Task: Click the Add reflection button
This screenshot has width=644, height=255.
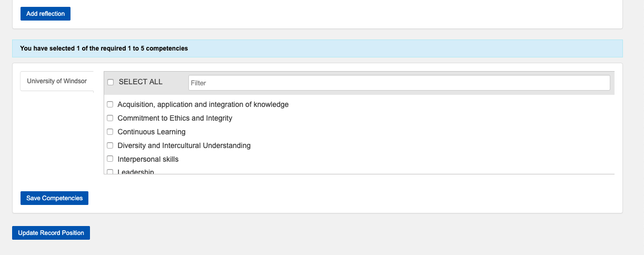Action: click(45, 14)
